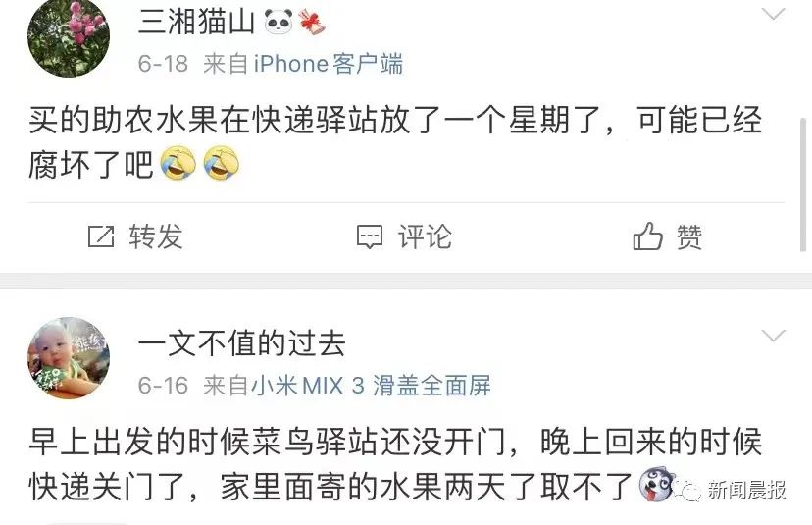Viewport: 812px width, 525px height.
Task: Click the iPhone客户端 source link
Action: click(329, 64)
